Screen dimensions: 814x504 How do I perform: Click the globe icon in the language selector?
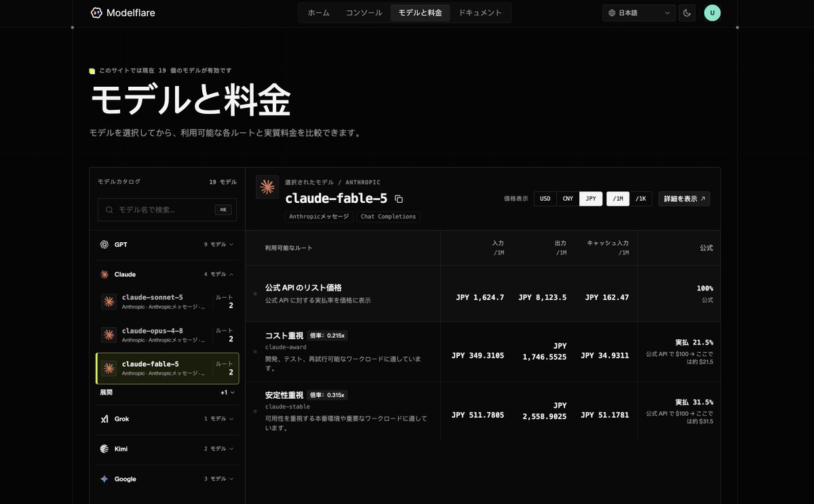[612, 13]
